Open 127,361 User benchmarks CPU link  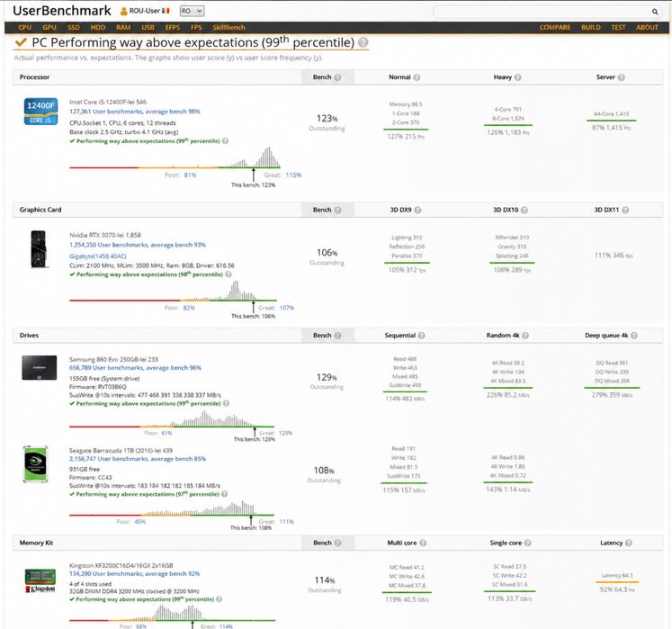[x=135, y=112]
